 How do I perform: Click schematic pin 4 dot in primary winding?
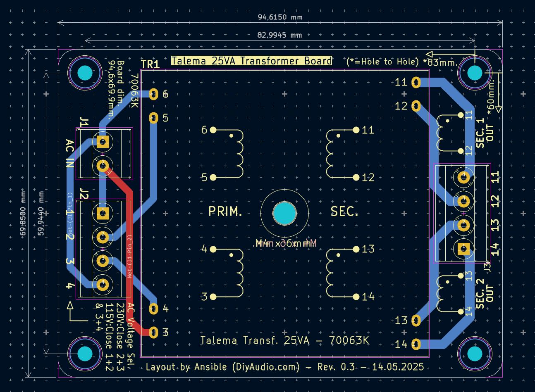click(213, 249)
